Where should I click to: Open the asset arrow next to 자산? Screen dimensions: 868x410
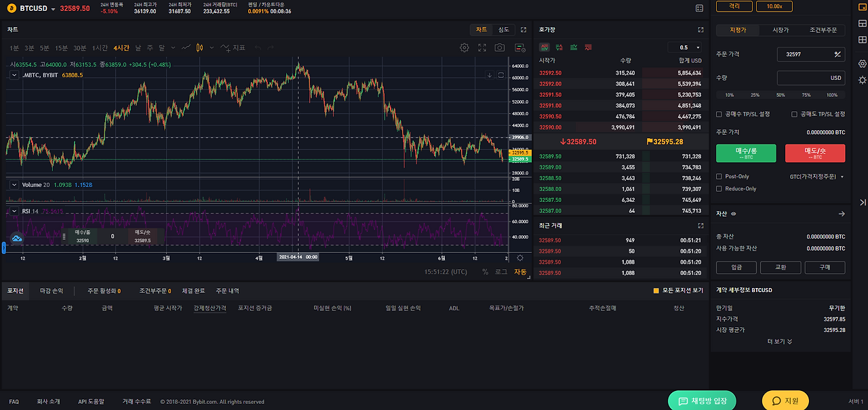click(x=842, y=213)
